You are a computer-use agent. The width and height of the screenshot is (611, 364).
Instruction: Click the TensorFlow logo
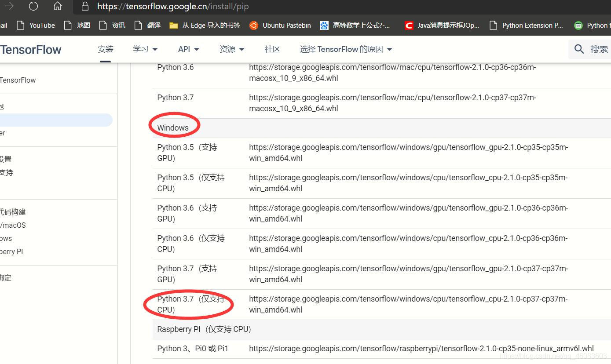[31, 49]
